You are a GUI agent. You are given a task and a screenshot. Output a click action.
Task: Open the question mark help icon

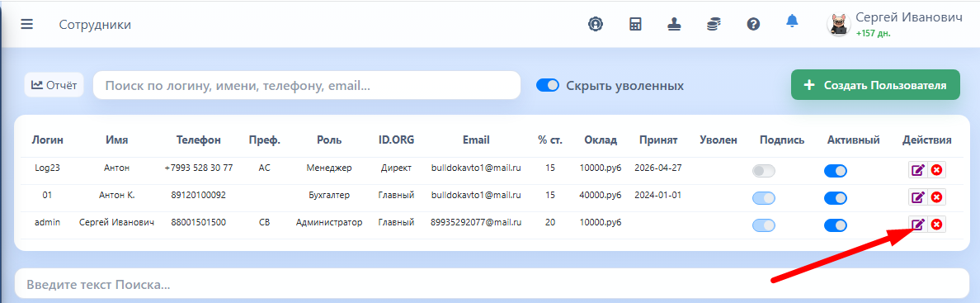click(x=753, y=25)
